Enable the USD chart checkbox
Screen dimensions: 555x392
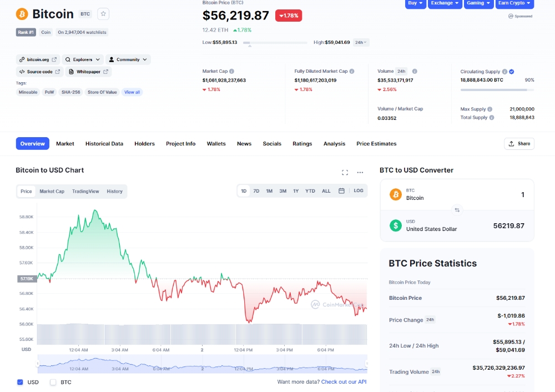pyautogui.click(x=20, y=382)
